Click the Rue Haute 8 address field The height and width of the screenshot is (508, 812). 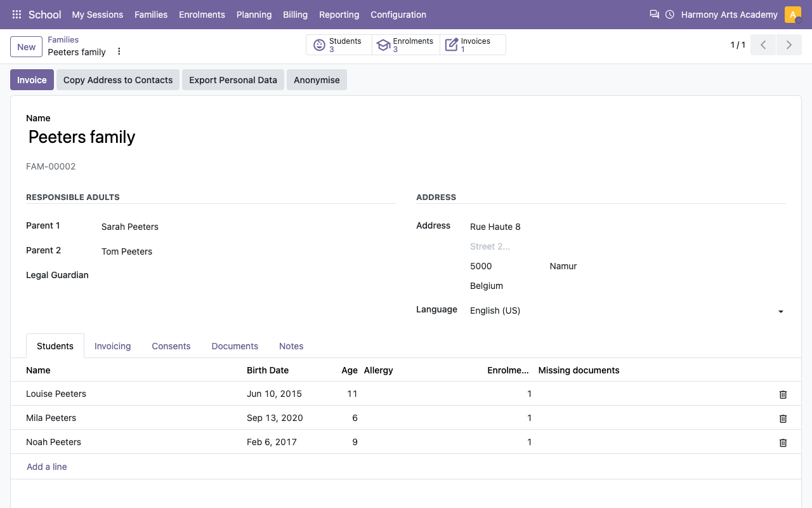click(x=627, y=227)
